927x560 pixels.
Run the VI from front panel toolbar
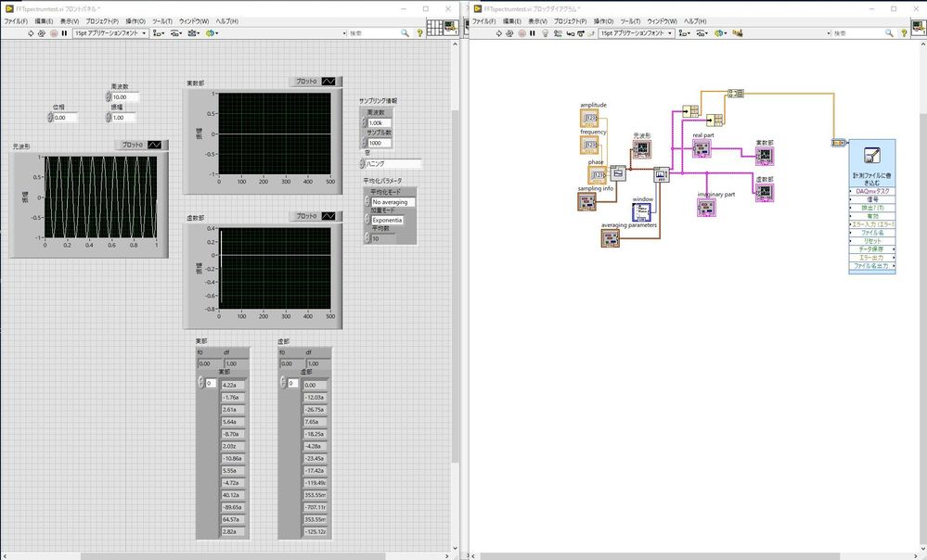pos(31,33)
